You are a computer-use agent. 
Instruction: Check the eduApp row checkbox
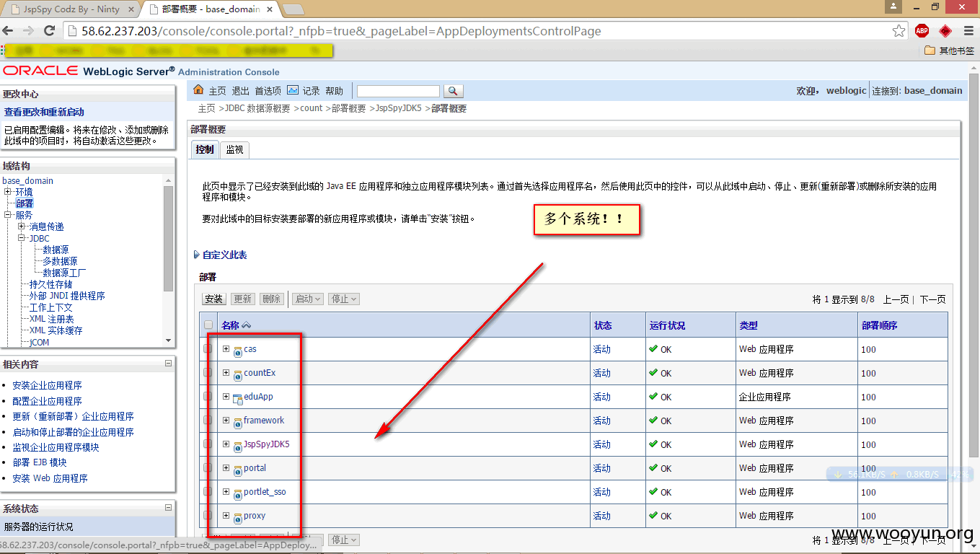[208, 397]
